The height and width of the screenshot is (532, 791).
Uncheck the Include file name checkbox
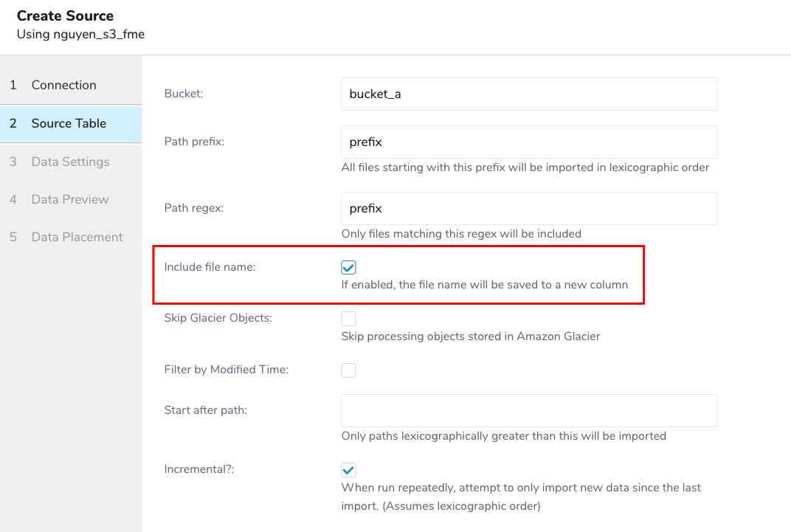(349, 267)
